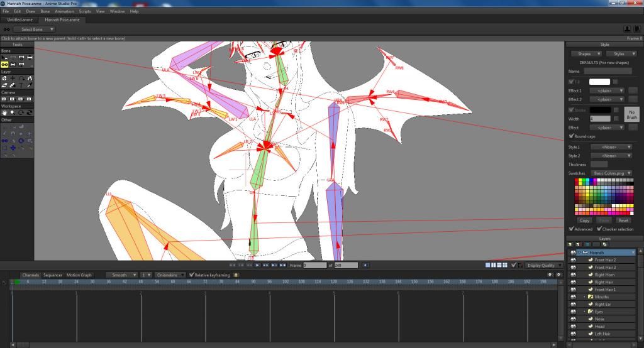Select the Insert Text tool
Viewport: 644px width, 348px height.
click(x=21, y=85)
